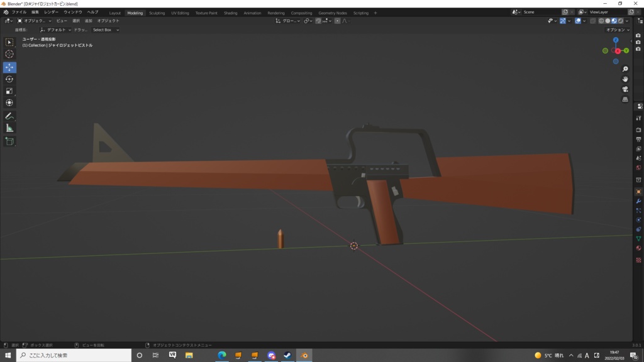Image resolution: width=644 pixels, height=362 pixels.
Task: Toggle snapping magnet button
Action: click(x=318, y=21)
